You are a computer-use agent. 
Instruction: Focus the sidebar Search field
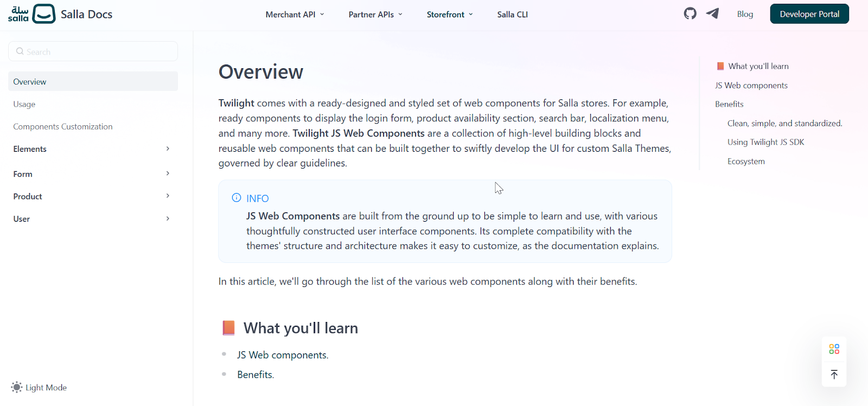click(x=93, y=51)
